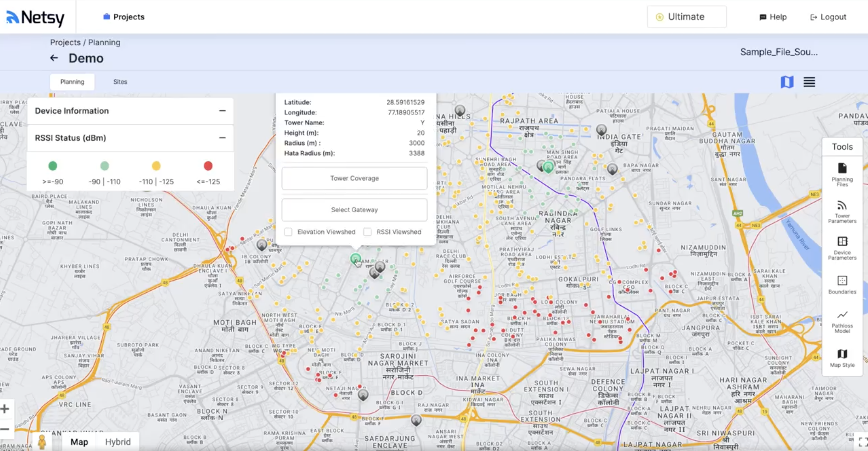Enable the Elevation Viewshed checkbox
This screenshot has width=868, height=451.
click(x=288, y=232)
